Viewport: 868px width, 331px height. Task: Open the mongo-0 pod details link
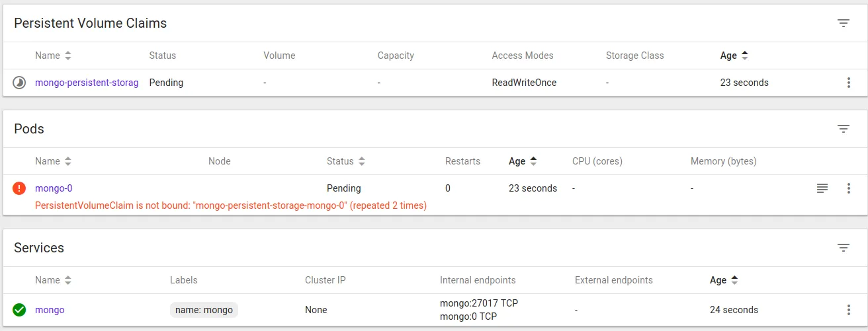click(x=54, y=188)
